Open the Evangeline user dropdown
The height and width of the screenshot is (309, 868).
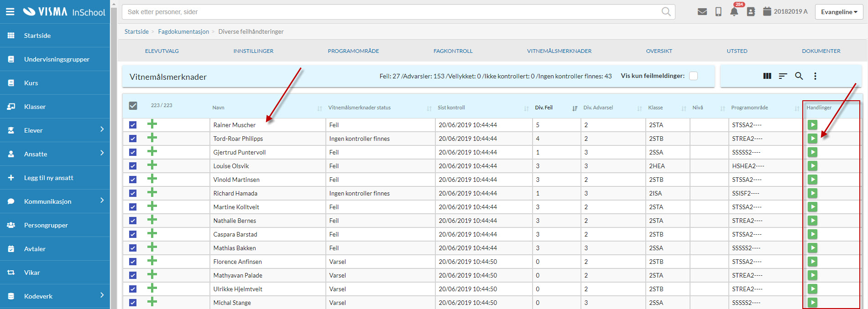pyautogui.click(x=839, y=12)
